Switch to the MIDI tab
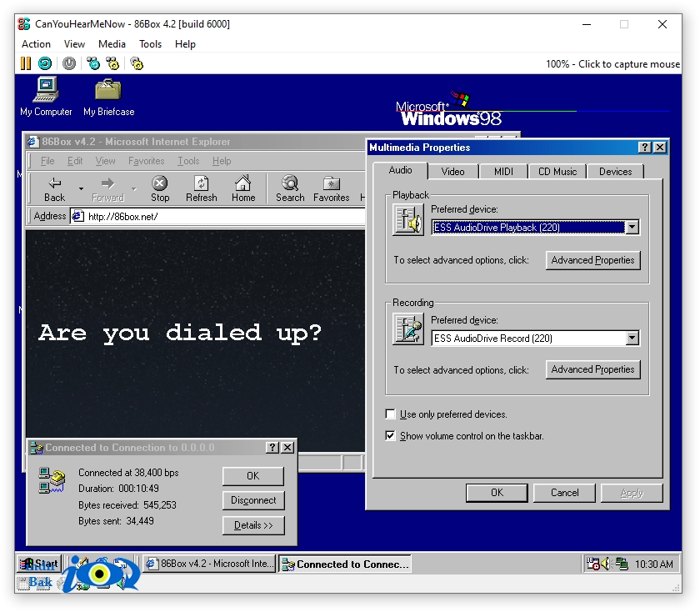 (x=503, y=172)
